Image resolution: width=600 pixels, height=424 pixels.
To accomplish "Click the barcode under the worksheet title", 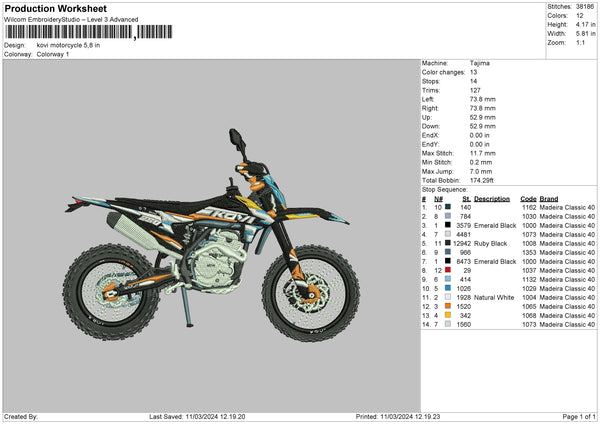I will pos(88,32).
